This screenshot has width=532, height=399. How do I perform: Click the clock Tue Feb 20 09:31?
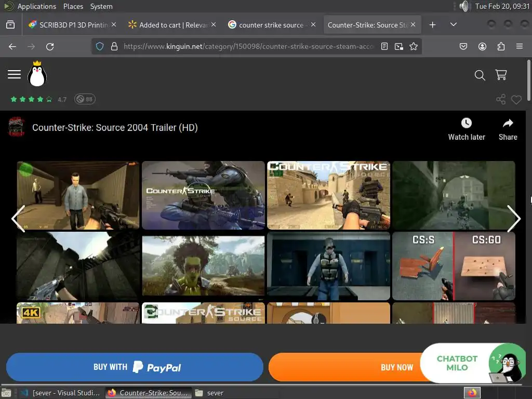coord(502,6)
